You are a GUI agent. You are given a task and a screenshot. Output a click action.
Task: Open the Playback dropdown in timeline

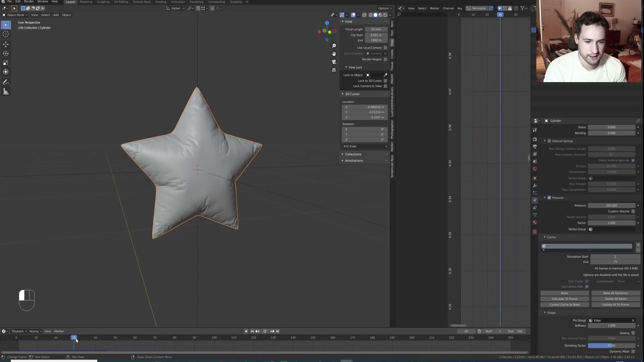point(19,331)
